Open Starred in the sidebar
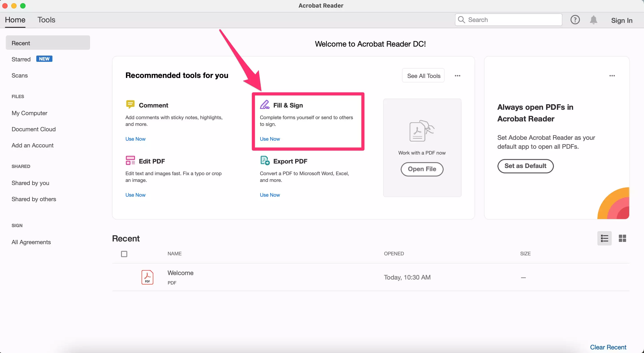This screenshot has width=644, height=353. click(x=21, y=59)
